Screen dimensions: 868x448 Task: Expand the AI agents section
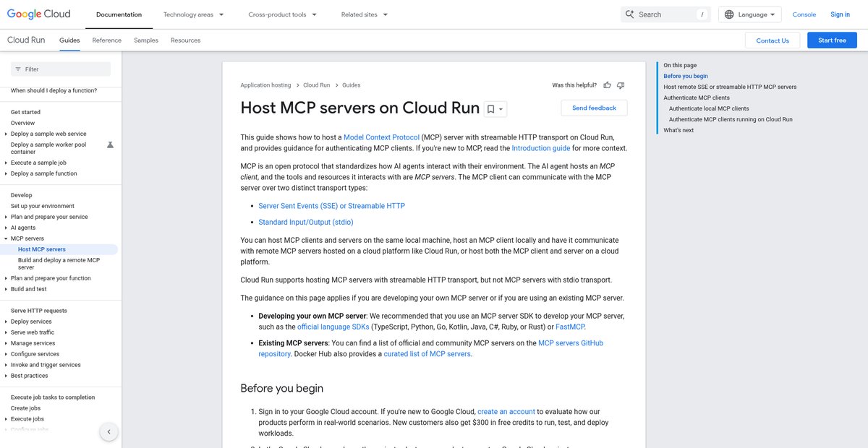tap(7, 228)
